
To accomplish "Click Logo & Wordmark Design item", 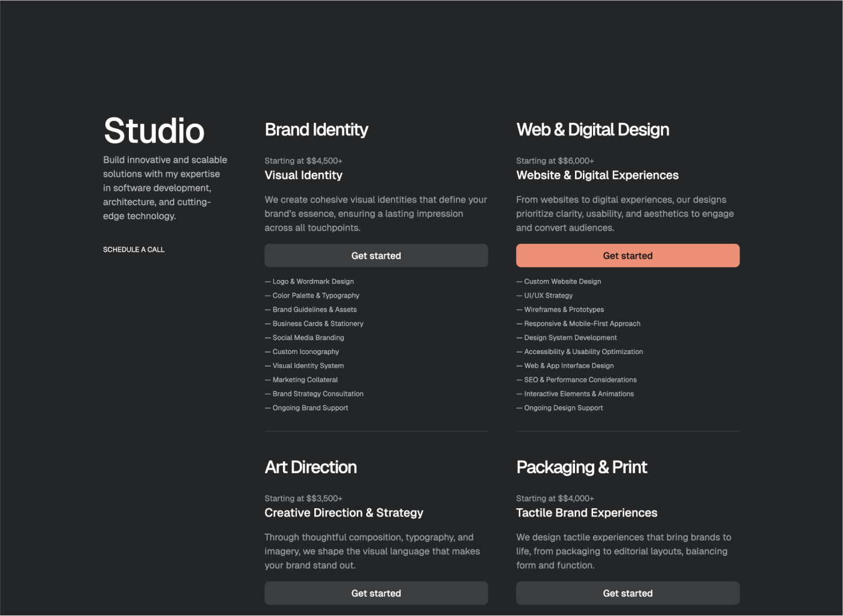I will (310, 281).
